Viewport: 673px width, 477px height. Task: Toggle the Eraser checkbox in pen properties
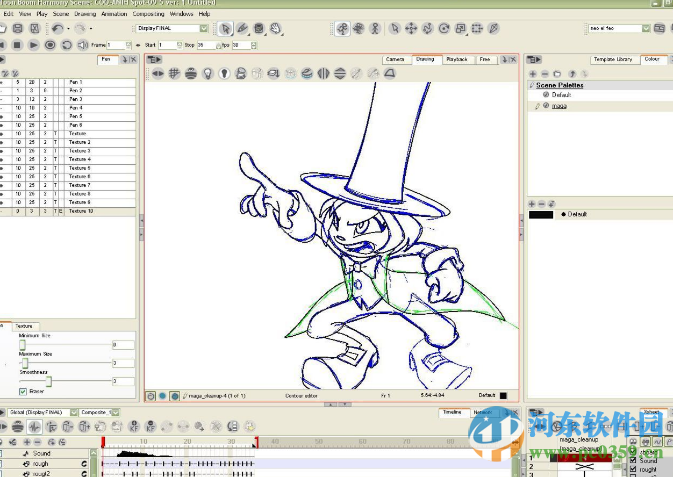click(x=23, y=392)
